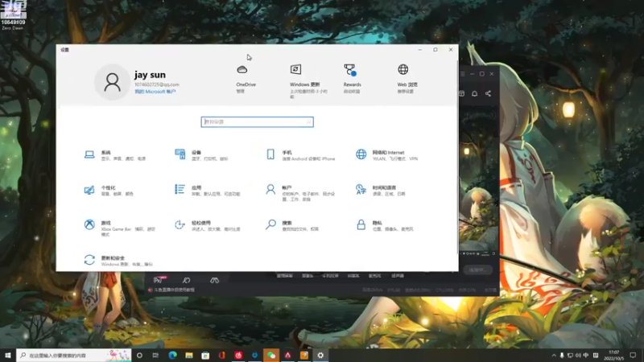Click the taskbar search box
This screenshot has height=362, width=644.
coord(74,355)
